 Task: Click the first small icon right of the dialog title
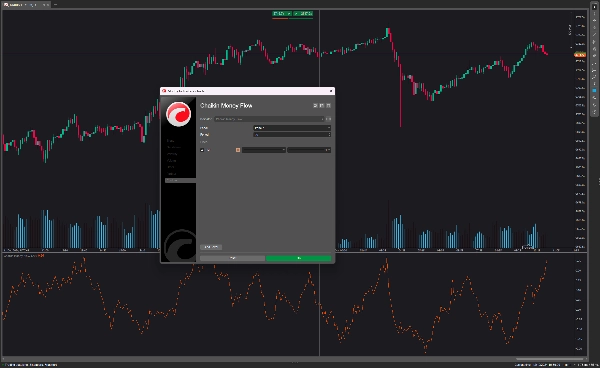pyautogui.click(x=315, y=106)
